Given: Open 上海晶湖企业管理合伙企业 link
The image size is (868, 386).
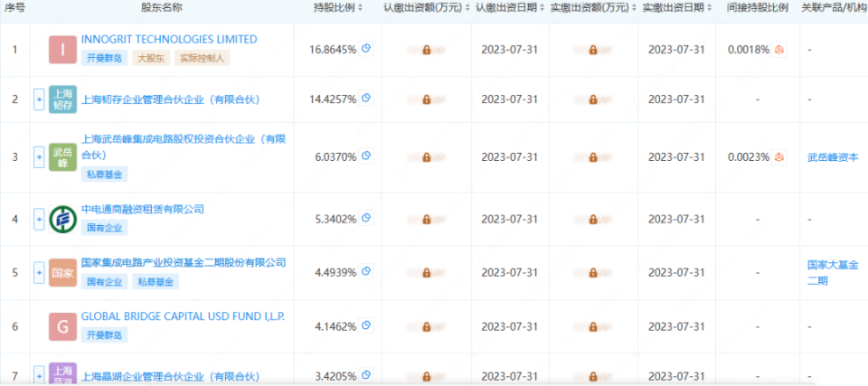Looking at the screenshot, I should tap(171, 377).
